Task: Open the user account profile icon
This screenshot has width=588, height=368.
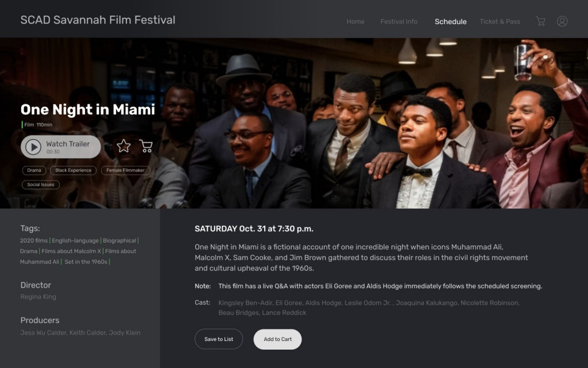Action: [x=562, y=21]
